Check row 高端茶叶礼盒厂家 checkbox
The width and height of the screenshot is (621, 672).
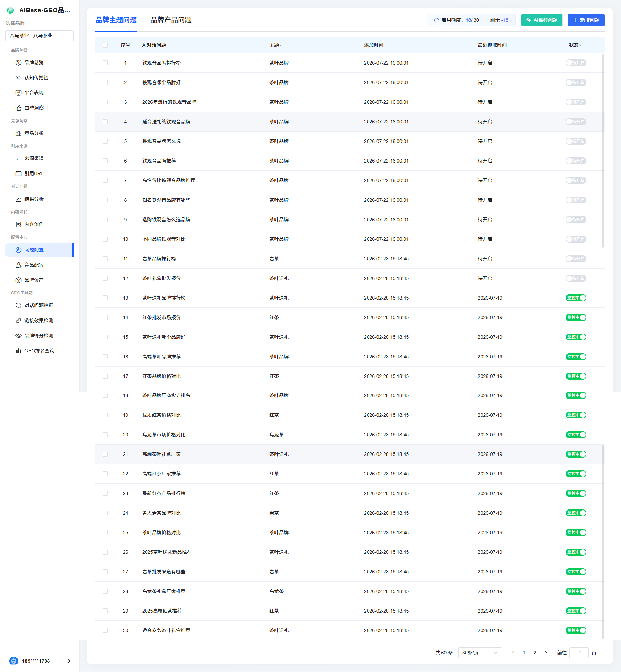[105, 454]
